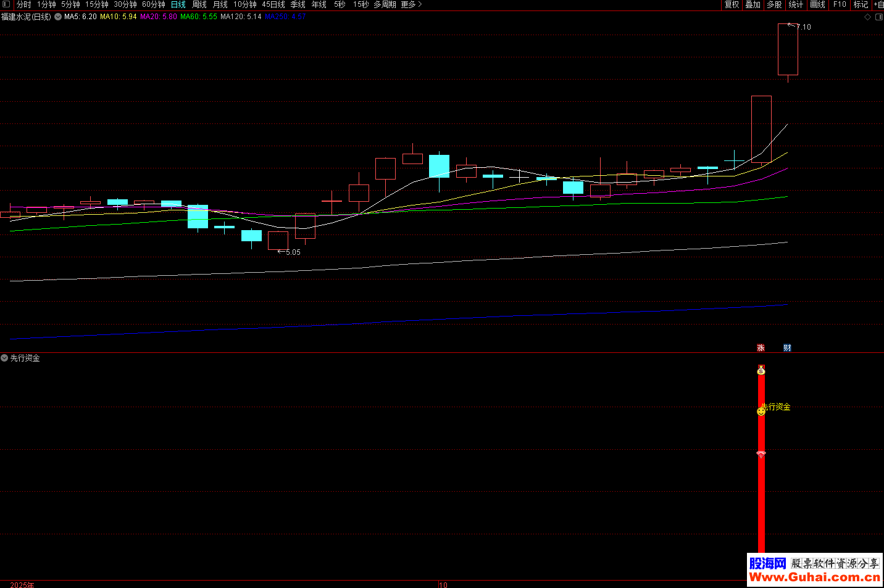Click the 7.10 high candlestick
The width and height of the screenshot is (884, 588).
(x=788, y=49)
